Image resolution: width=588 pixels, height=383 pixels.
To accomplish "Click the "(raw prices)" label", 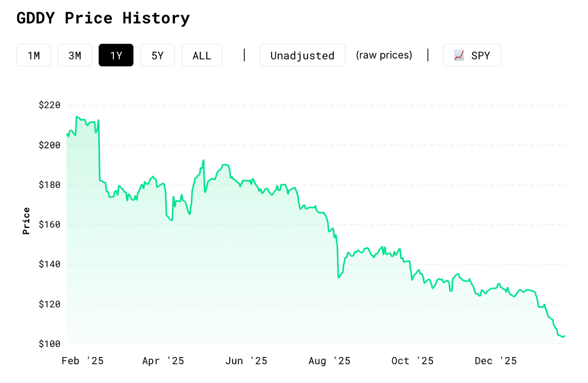I will pyautogui.click(x=384, y=55).
